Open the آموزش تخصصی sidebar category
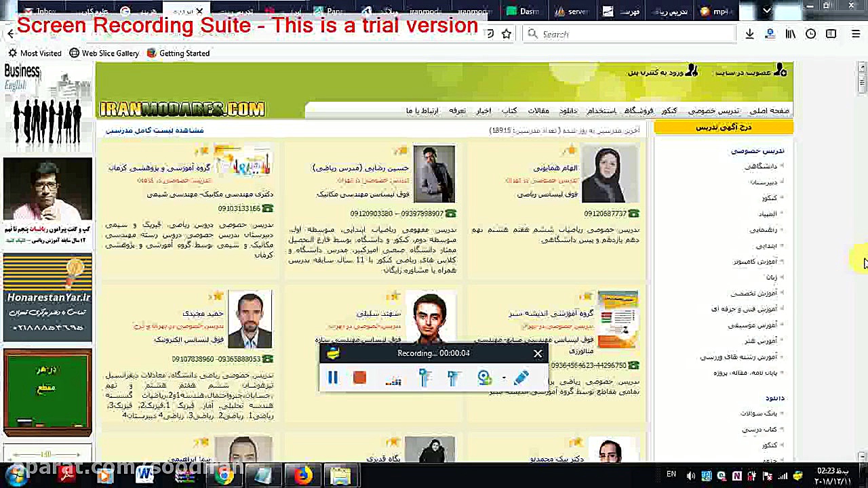 (x=755, y=293)
